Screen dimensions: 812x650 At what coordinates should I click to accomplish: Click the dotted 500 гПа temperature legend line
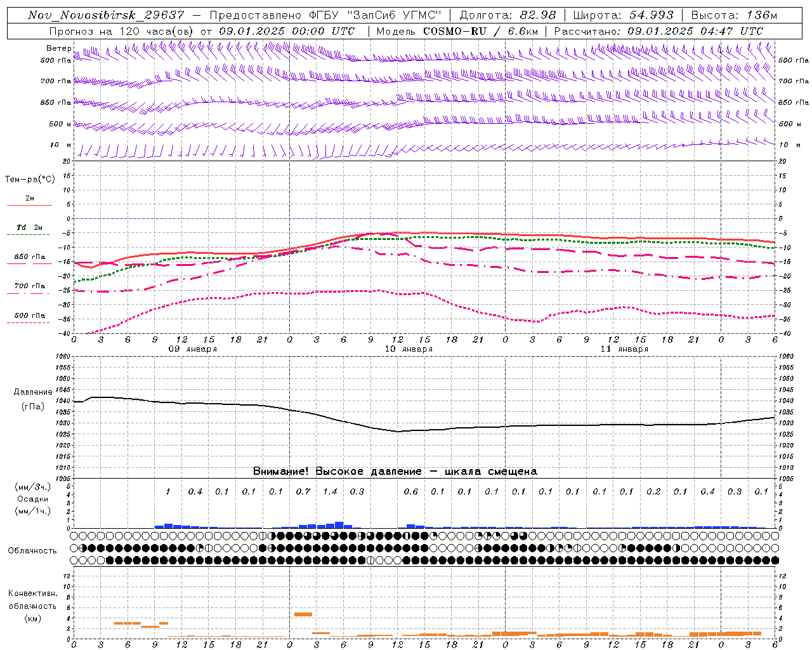coord(29,322)
